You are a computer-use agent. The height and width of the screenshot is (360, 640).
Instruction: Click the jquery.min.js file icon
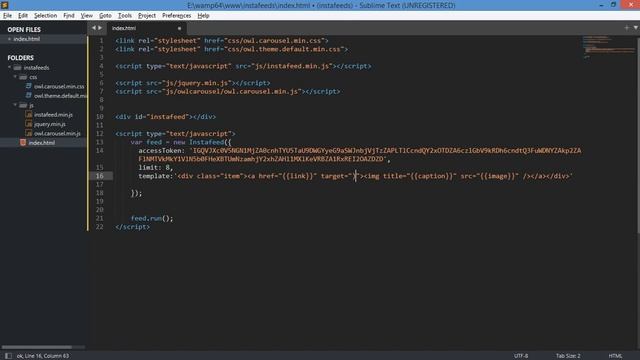click(29, 124)
